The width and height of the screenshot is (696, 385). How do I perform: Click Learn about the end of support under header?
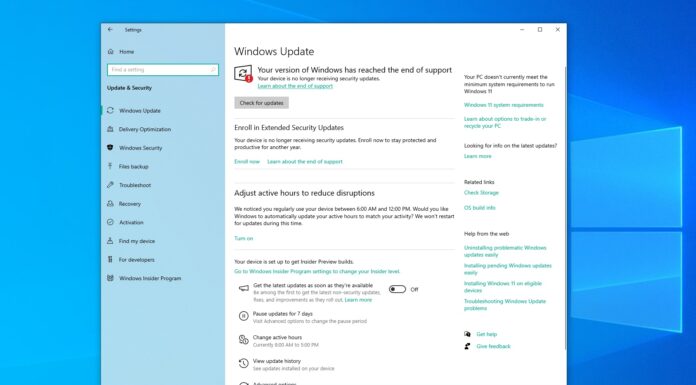[295, 86]
